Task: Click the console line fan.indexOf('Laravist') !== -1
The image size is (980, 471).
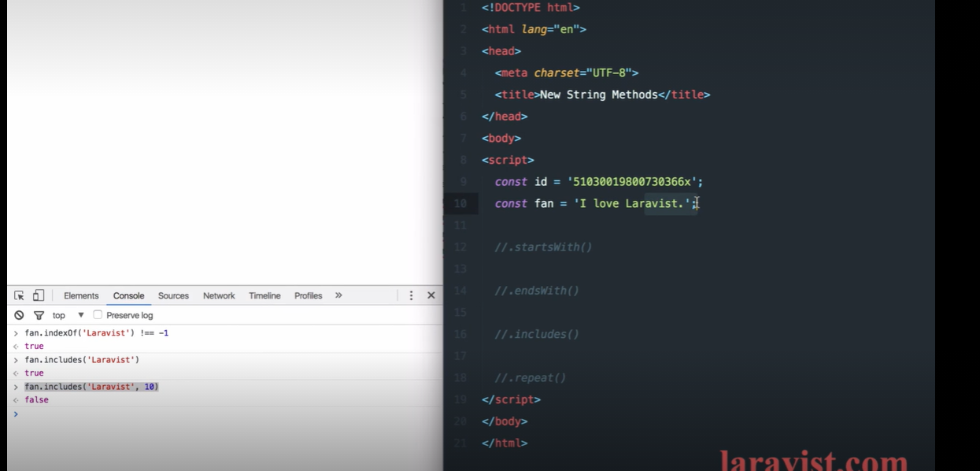Action: pos(96,333)
